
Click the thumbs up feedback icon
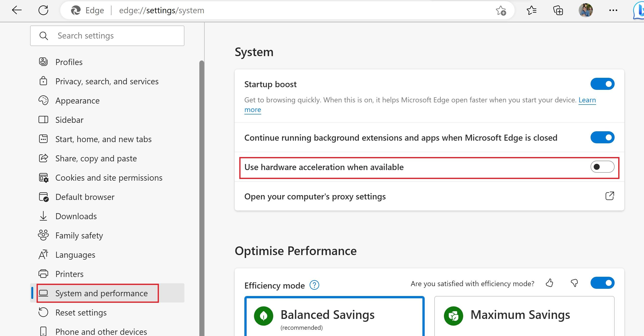pyautogui.click(x=549, y=283)
